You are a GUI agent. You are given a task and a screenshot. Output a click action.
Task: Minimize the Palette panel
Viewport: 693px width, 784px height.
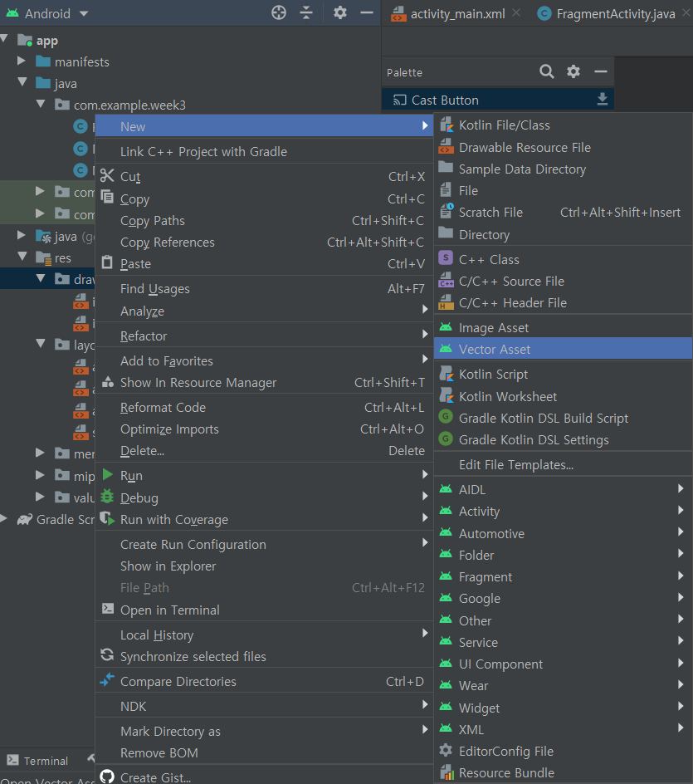[601, 71]
